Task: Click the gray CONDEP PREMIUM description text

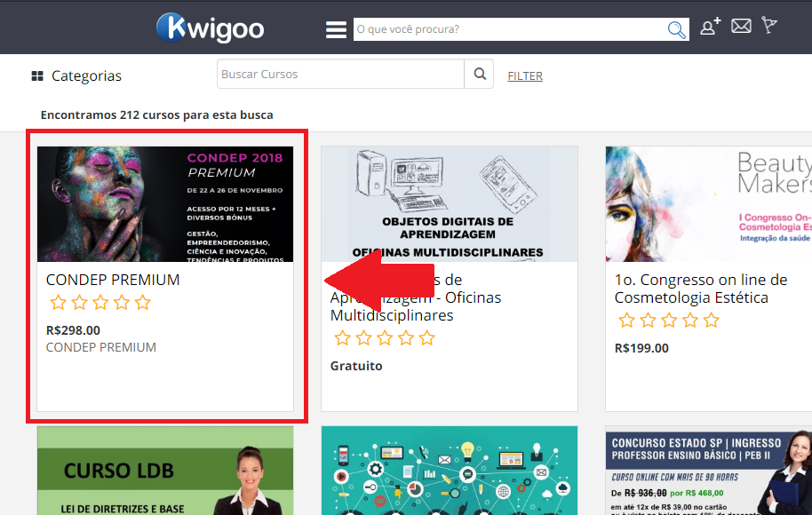Action: point(101,347)
